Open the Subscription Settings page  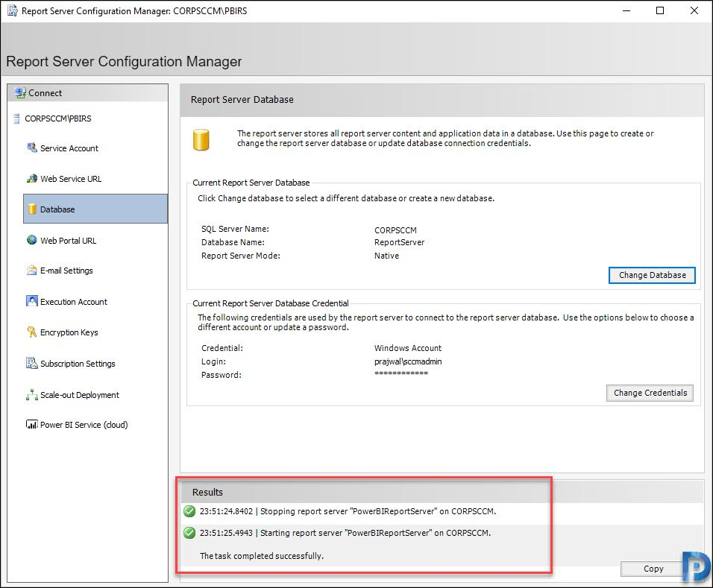click(x=78, y=364)
